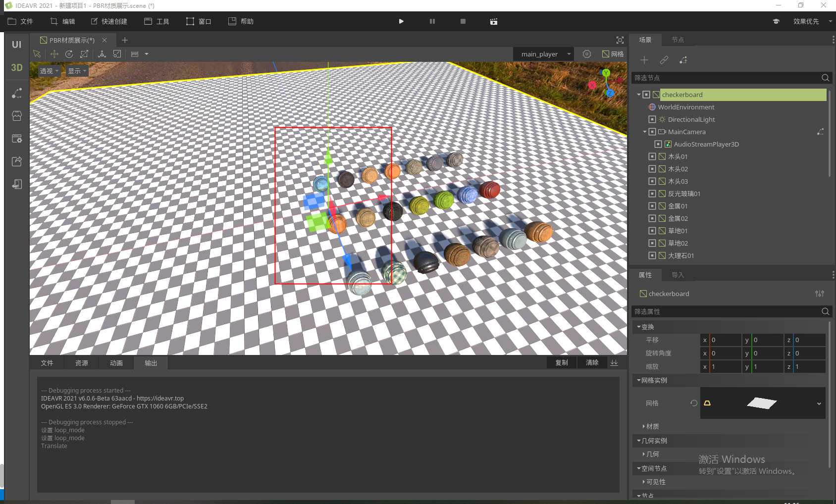Open the 透视 perspective dropdown

tap(49, 71)
